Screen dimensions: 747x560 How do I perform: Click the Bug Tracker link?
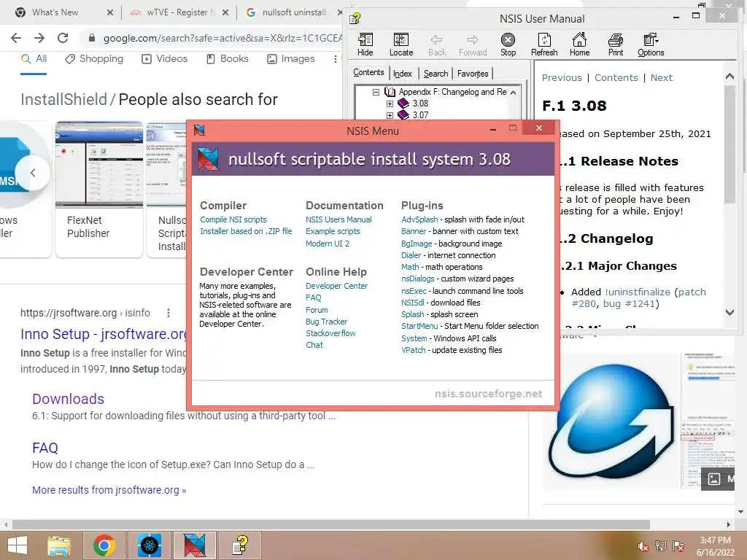pos(326,322)
